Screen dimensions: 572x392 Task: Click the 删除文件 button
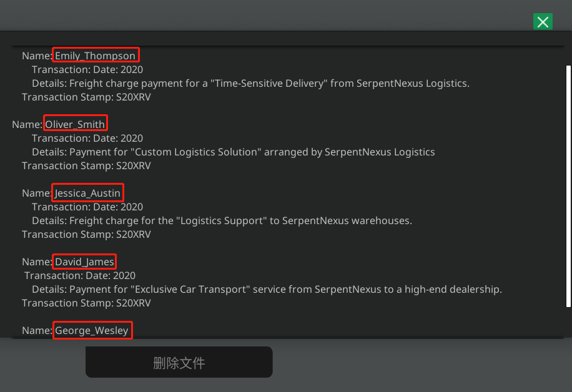click(x=179, y=363)
